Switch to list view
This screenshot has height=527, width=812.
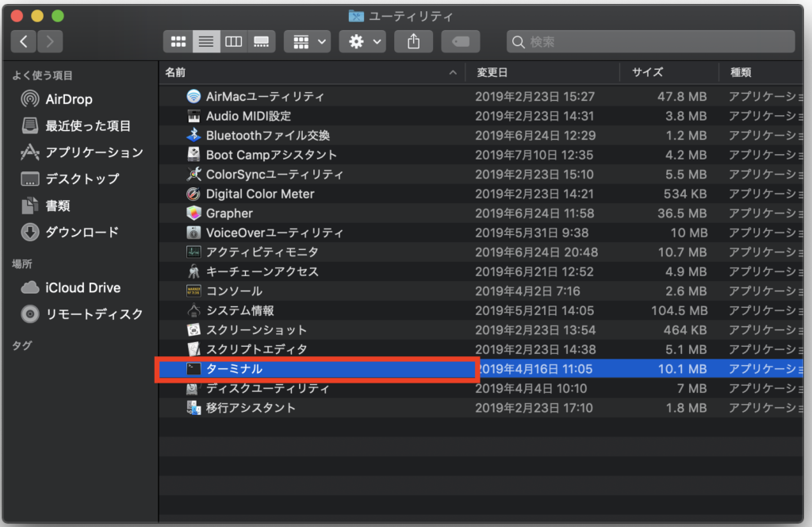[x=206, y=41]
